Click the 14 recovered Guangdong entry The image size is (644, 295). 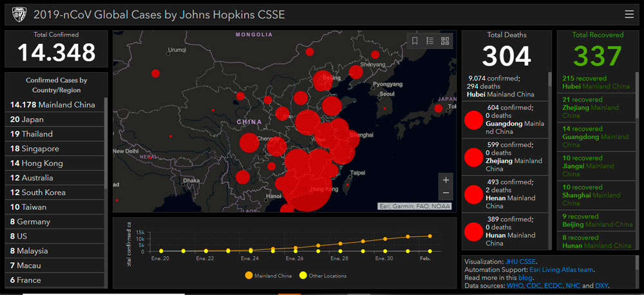[x=594, y=137]
